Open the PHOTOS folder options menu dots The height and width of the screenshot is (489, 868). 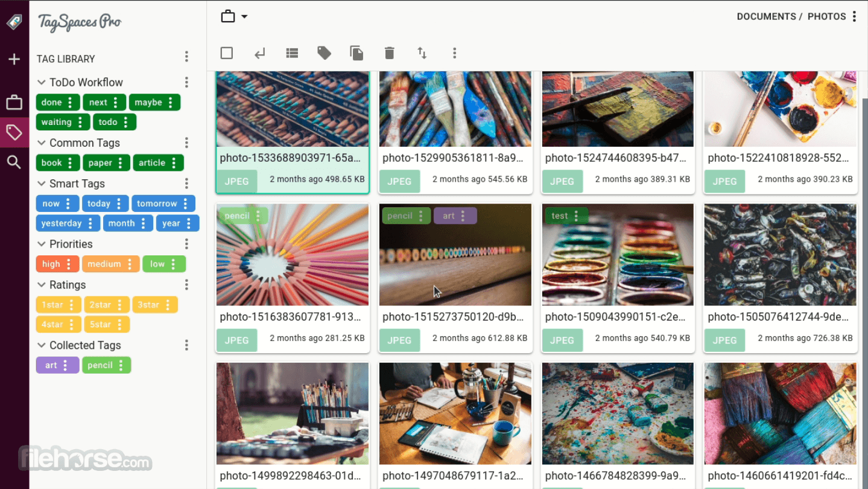(854, 16)
